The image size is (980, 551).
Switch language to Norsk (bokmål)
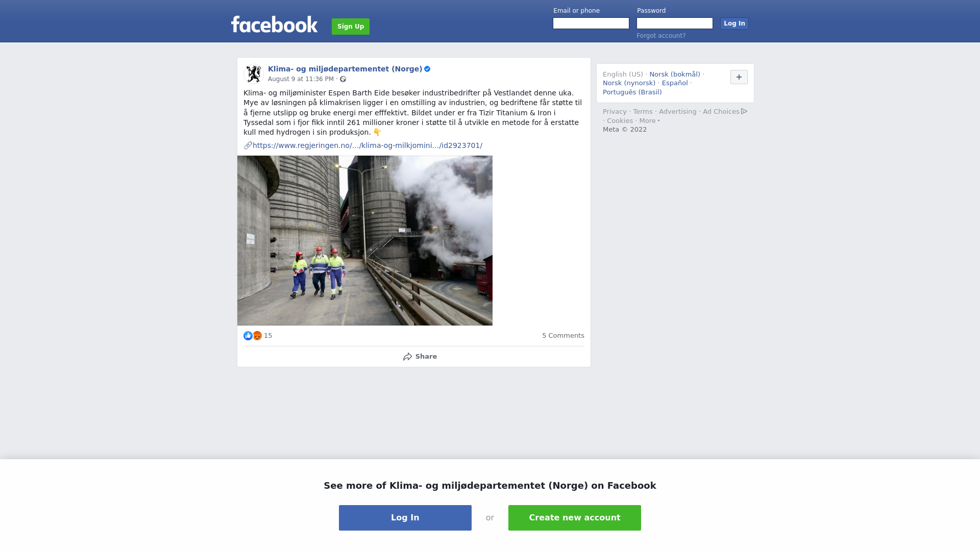click(675, 74)
